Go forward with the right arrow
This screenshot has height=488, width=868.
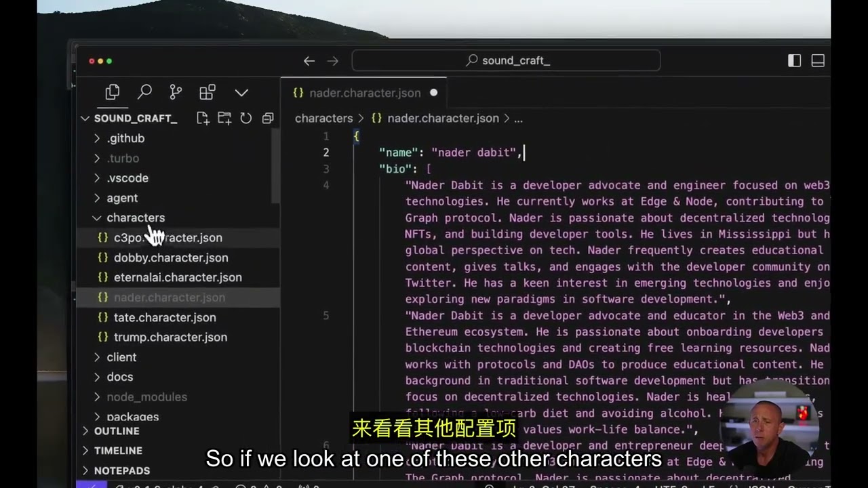coord(332,61)
